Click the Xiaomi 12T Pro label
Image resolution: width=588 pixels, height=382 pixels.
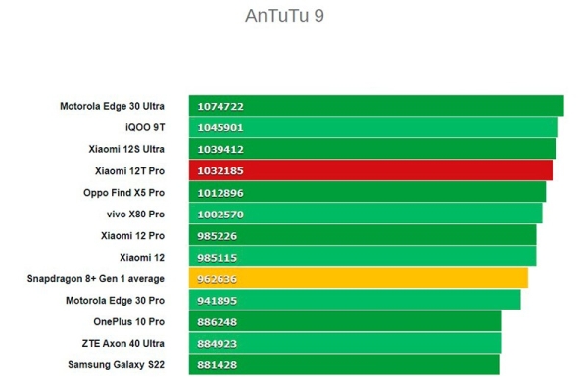click(x=129, y=171)
